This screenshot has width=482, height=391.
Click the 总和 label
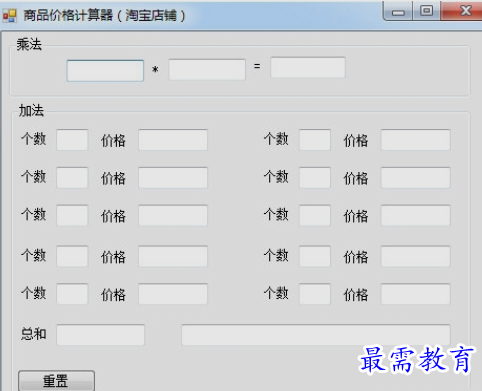(33, 334)
